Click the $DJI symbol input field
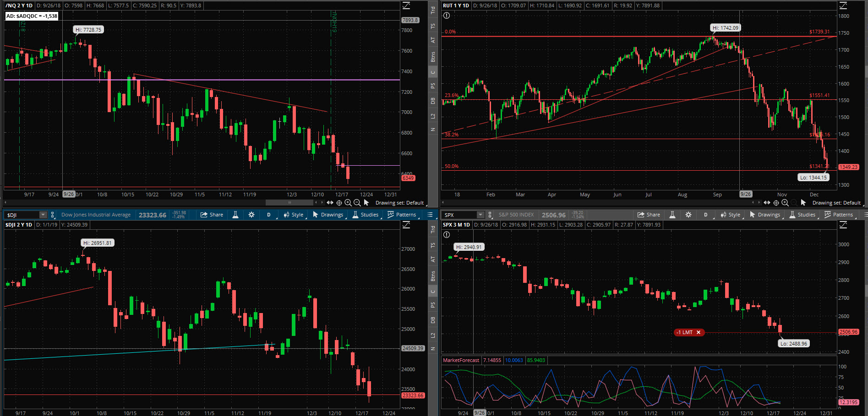The height and width of the screenshot is (416, 868). coord(22,215)
